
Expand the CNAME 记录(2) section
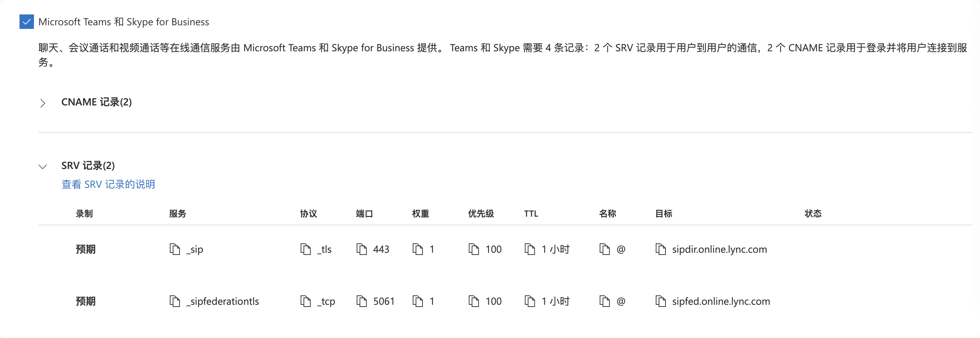[x=43, y=103]
